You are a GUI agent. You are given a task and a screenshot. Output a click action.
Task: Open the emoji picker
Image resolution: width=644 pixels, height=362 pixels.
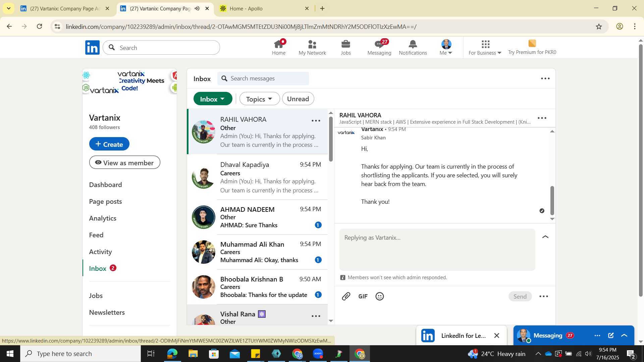380,296
